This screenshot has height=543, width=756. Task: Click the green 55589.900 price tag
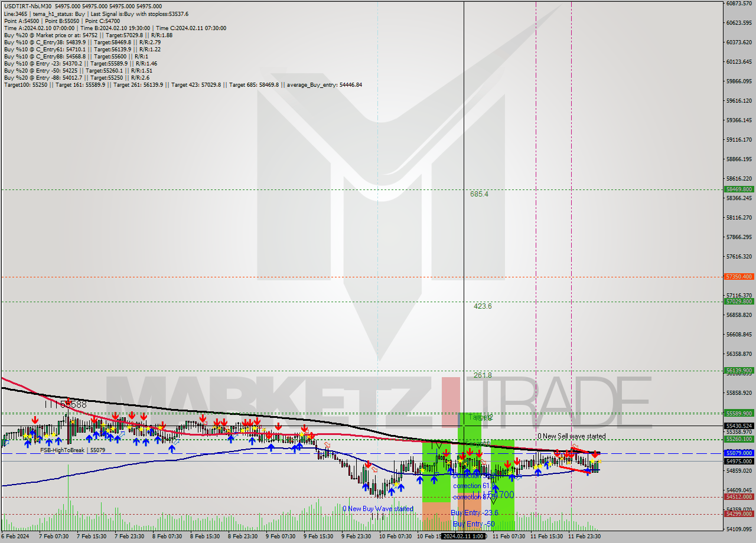[x=738, y=413]
